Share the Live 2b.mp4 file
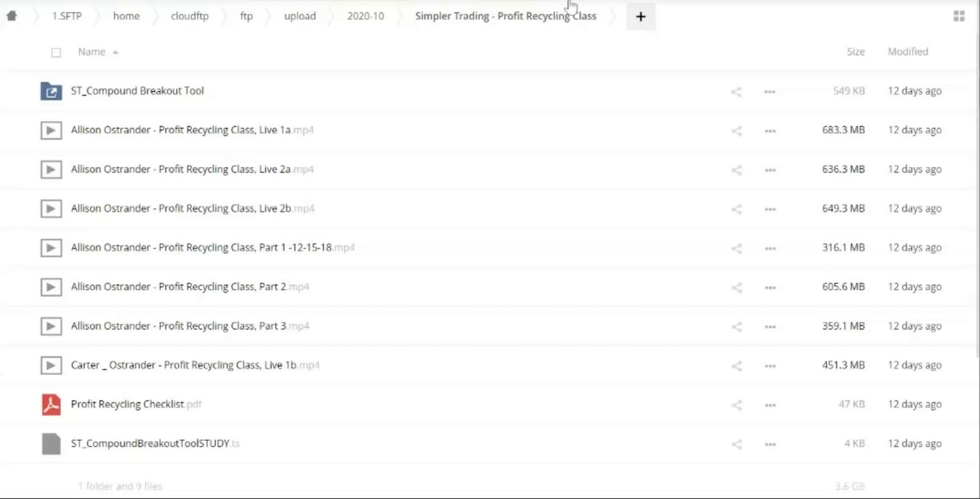Image resolution: width=980 pixels, height=499 pixels. click(x=736, y=209)
